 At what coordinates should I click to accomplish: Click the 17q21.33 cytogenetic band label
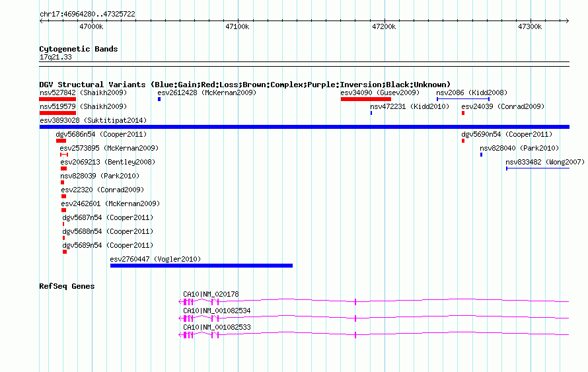(x=55, y=57)
